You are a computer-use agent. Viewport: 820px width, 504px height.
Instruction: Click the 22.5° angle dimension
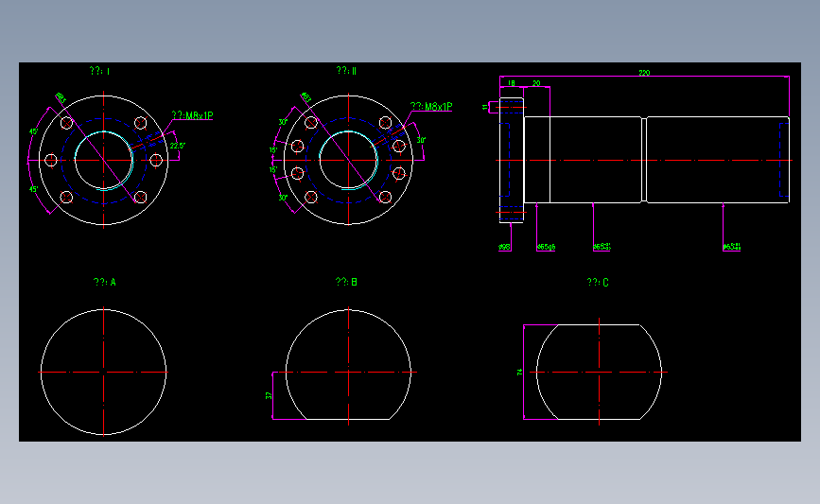click(x=177, y=146)
